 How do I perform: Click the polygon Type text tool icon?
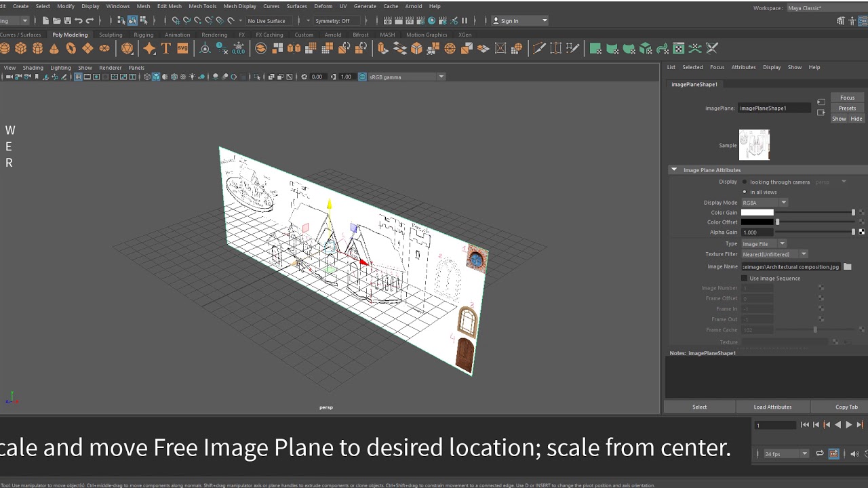166,48
